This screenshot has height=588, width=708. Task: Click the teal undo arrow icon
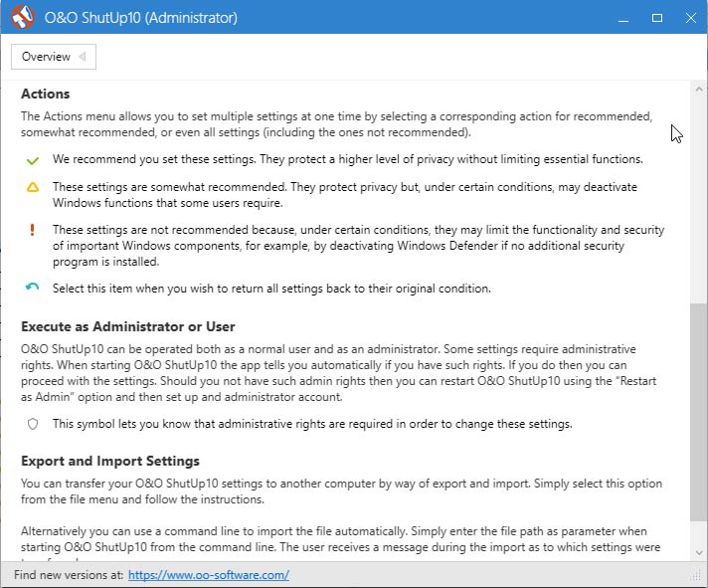32,288
